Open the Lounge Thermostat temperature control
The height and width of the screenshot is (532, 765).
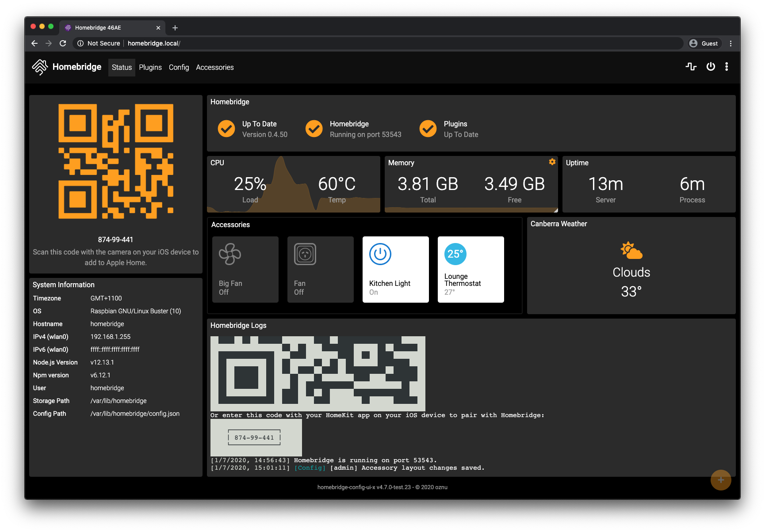click(455, 254)
